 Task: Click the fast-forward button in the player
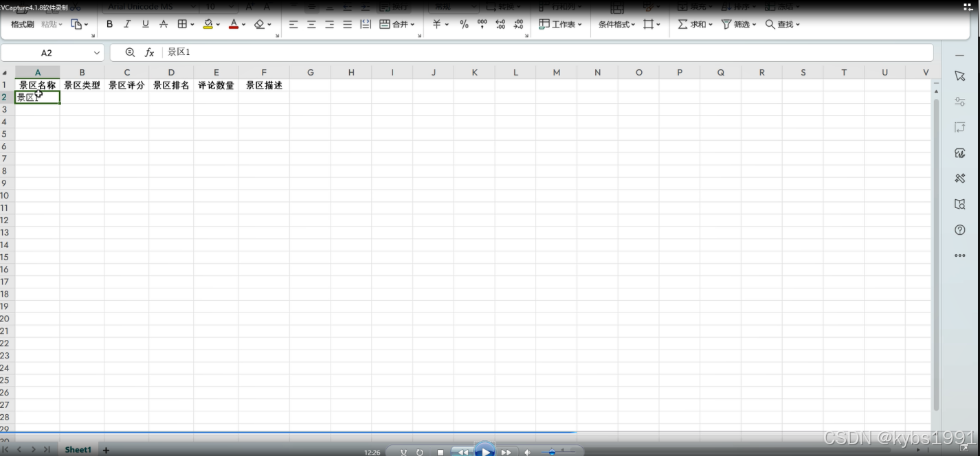pos(506,453)
